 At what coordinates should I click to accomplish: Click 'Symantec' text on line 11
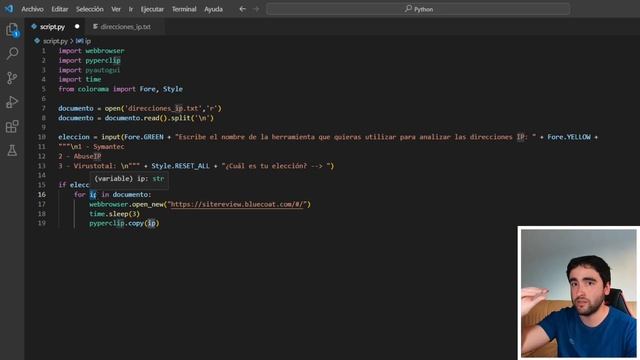click(109, 147)
